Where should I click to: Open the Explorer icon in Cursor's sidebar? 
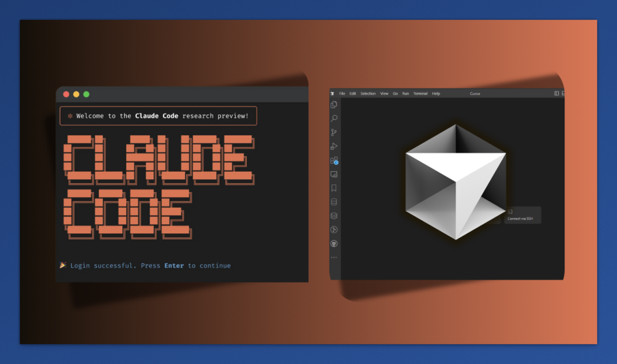(x=334, y=104)
